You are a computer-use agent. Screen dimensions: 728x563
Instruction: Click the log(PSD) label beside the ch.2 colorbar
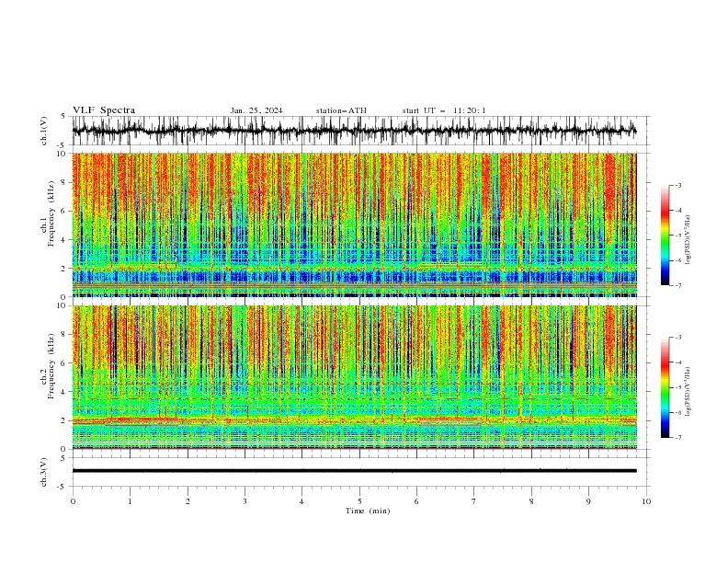point(688,392)
